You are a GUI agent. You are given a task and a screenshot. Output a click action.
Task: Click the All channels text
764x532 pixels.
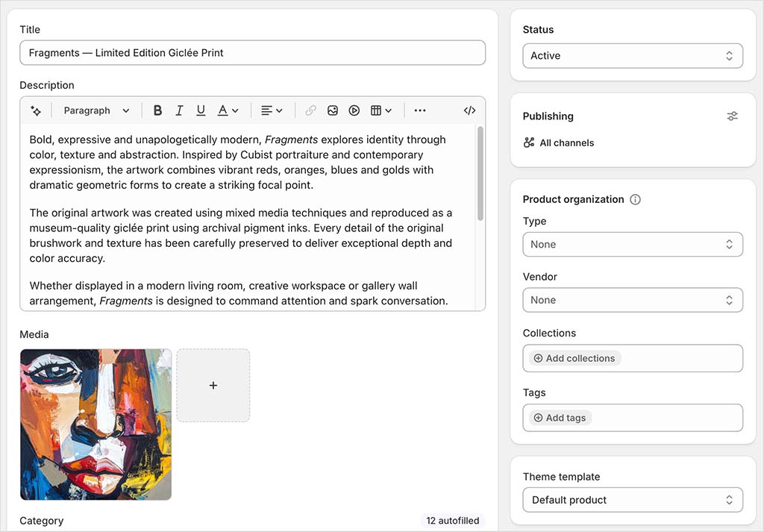pyautogui.click(x=567, y=143)
